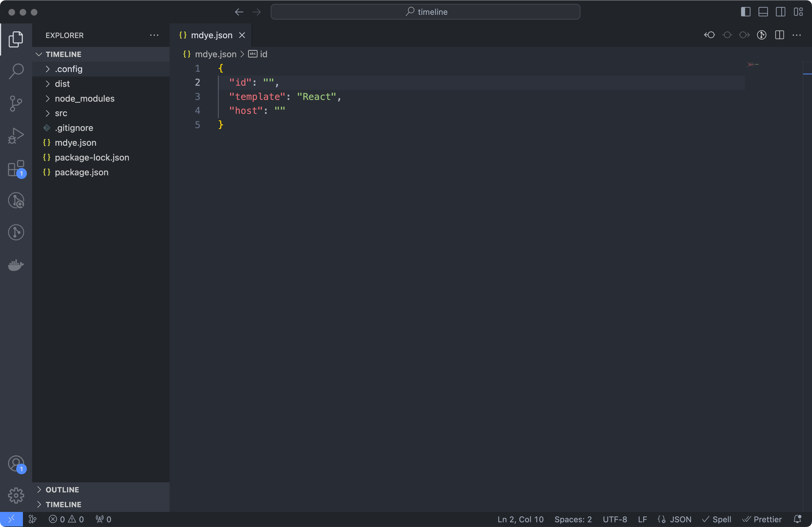The width and height of the screenshot is (812, 527).
Task: Click the Accounts icon in activity bar
Action: click(16, 463)
